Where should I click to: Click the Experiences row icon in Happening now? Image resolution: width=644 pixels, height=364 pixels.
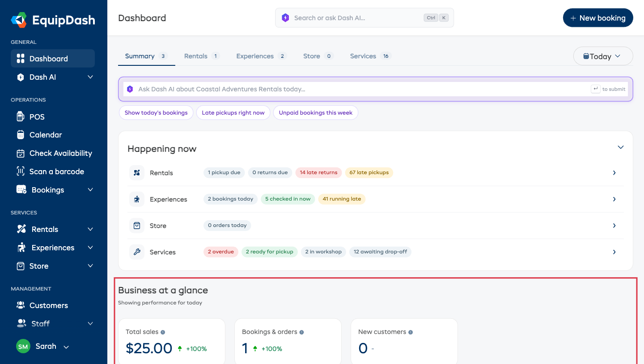[137, 199]
